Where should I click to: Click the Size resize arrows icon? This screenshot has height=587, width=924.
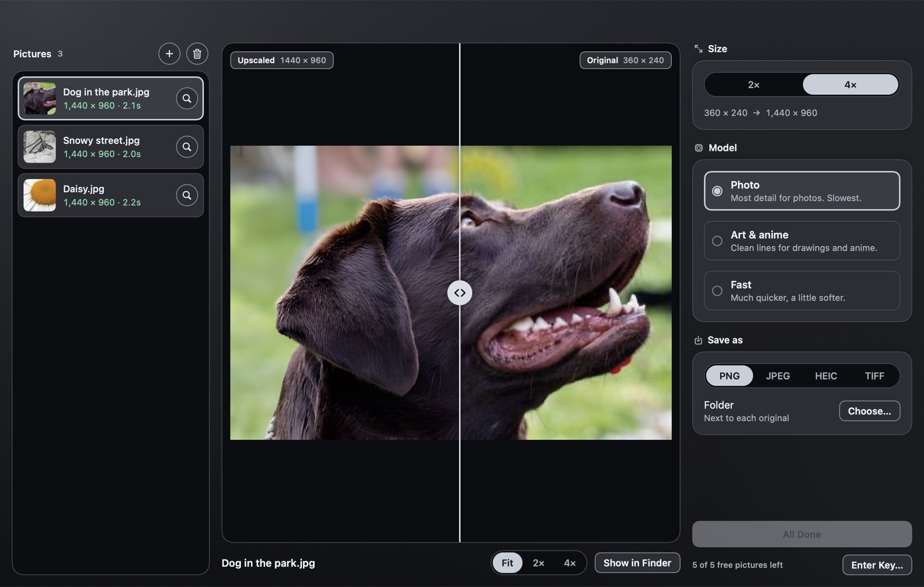pyautogui.click(x=698, y=49)
